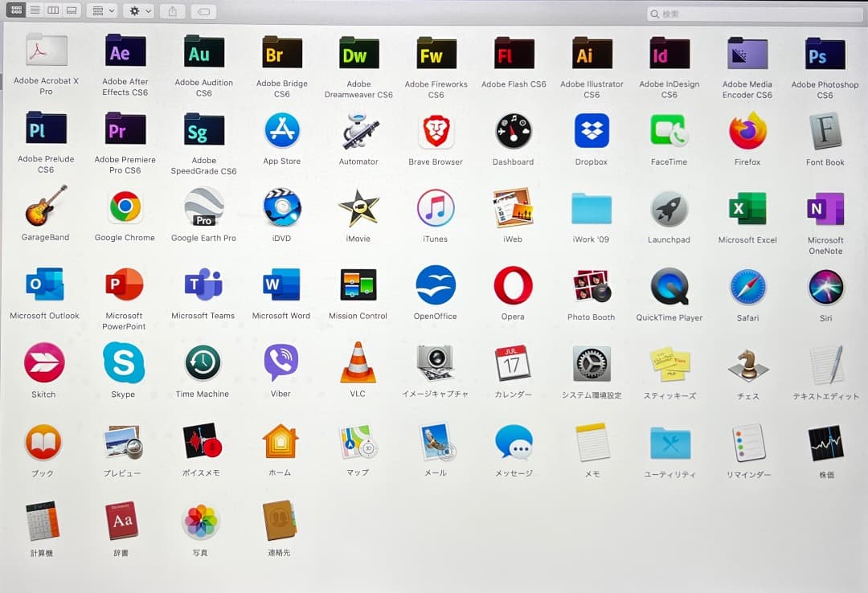Select Adobe SpeedGrade CS6 folder
The image size is (868, 593).
click(204, 130)
